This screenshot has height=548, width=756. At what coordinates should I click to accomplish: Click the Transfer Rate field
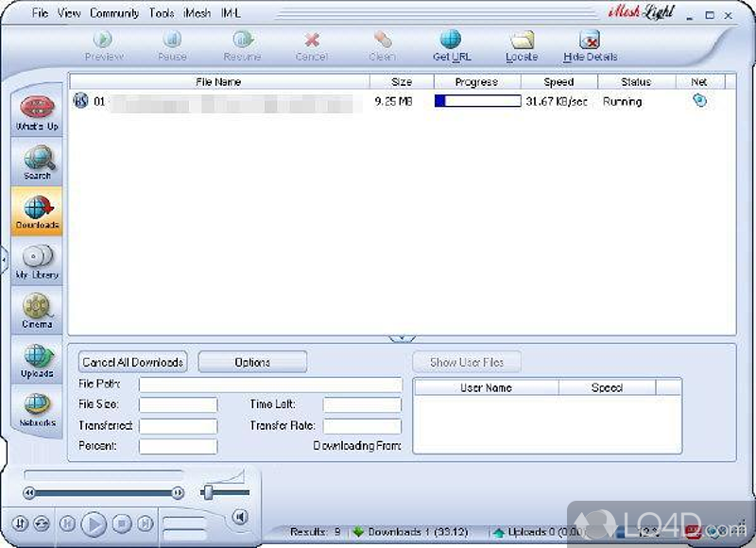[362, 425]
